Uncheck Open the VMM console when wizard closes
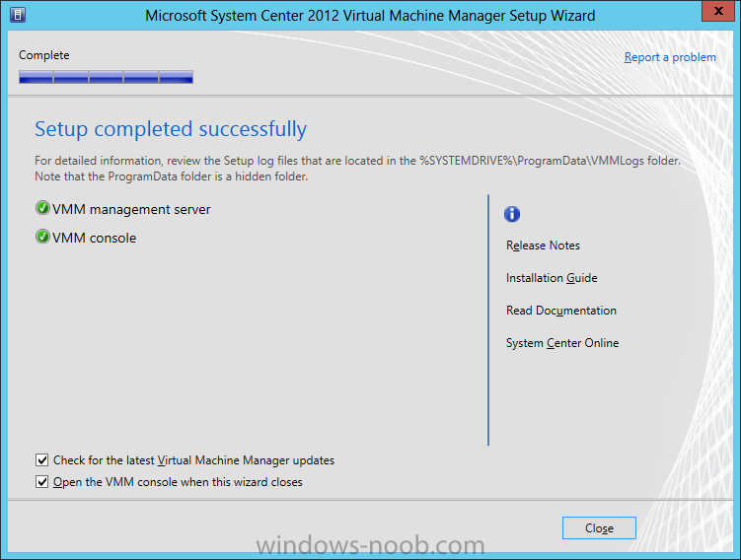Viewport: 741px width, 560px height. pos(42,481)
